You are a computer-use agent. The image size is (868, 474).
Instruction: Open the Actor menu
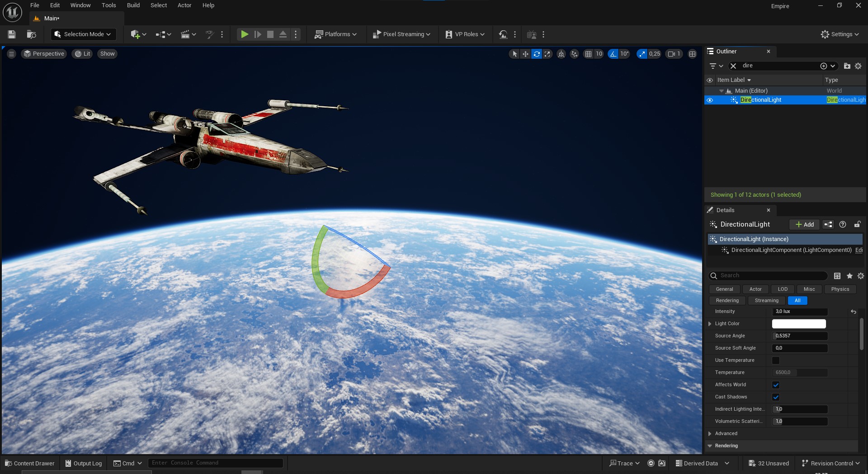click(184, 5)
